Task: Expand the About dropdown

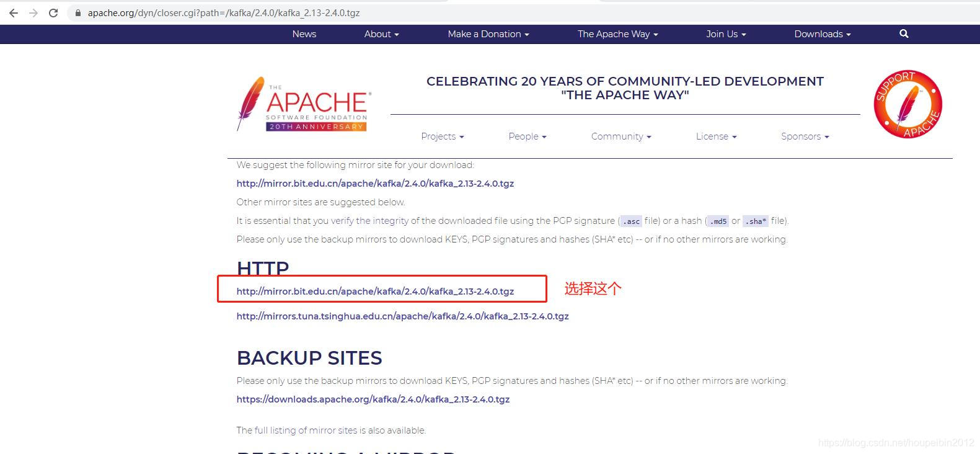Action: 381,34
